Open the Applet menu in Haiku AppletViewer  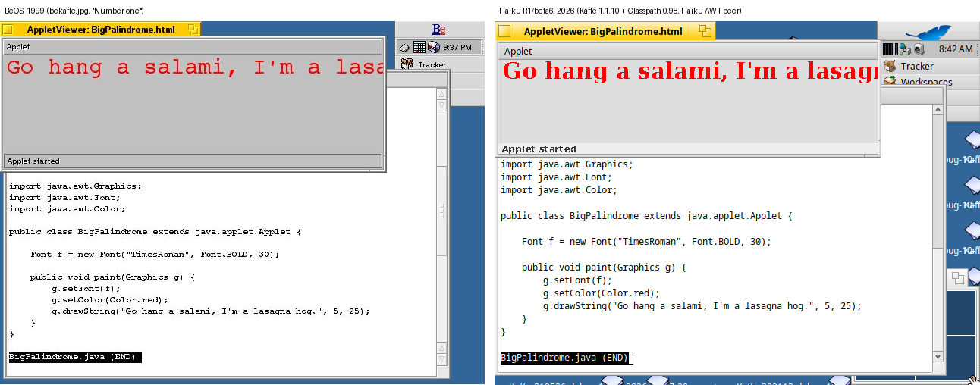[518, 52]
